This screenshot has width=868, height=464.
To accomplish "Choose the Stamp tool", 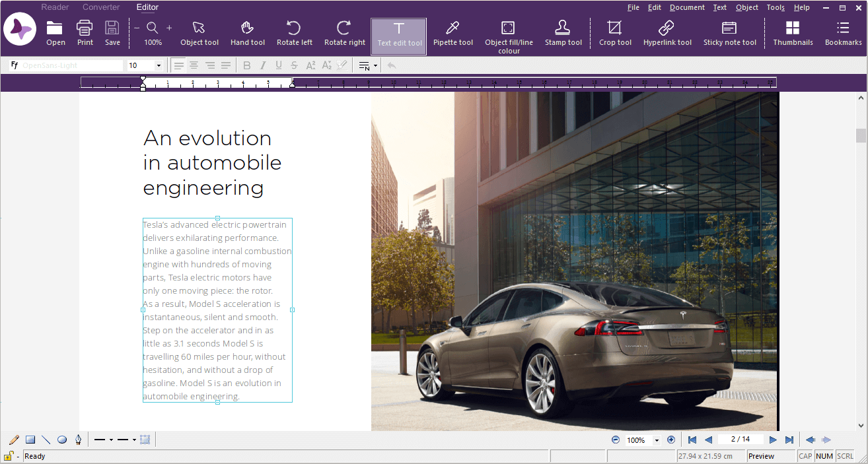I will pyautogui.click(x=563, y=33).
